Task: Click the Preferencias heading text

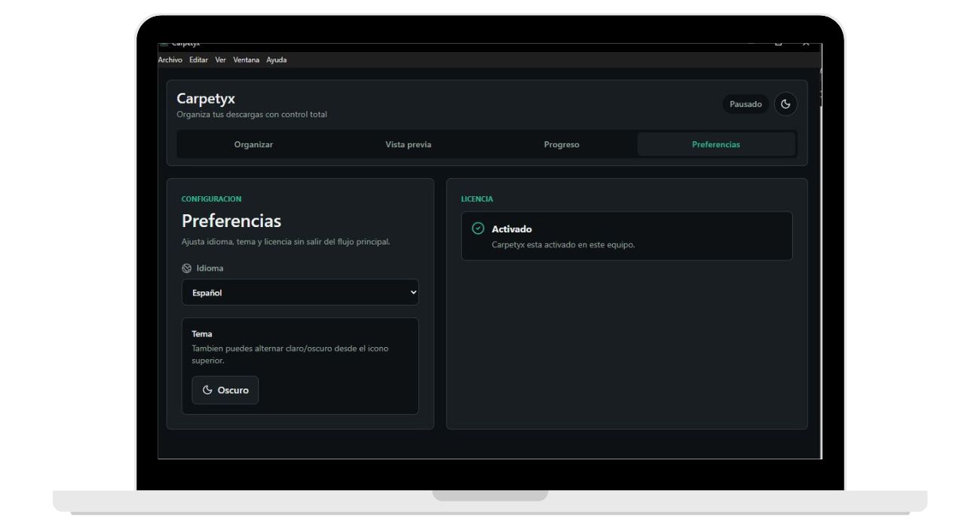Action: pos(231,221)
